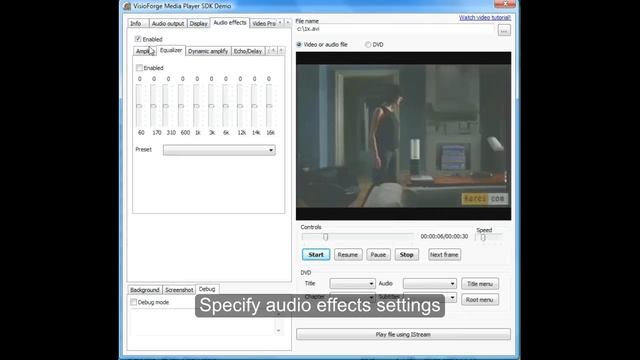Click the 600 Hz equalizer band slider
The width and height of the screenshot is (640, 360).
click(x=181, y=106)
